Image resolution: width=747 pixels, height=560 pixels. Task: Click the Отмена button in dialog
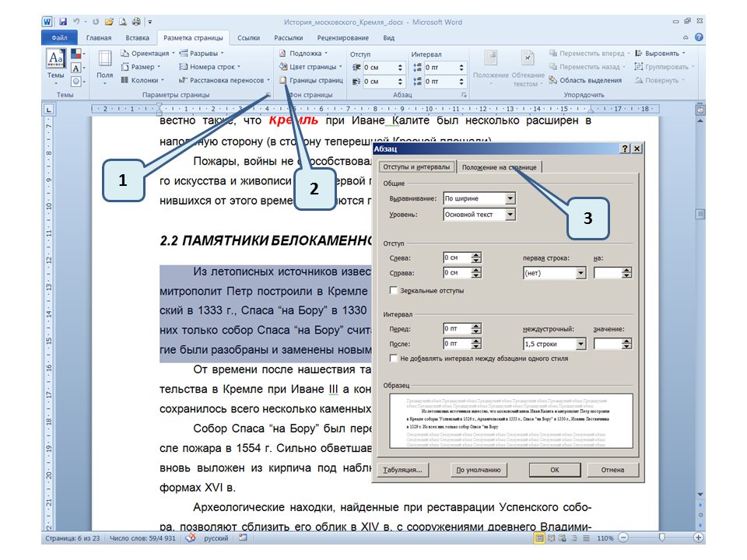click(x=612, y=470)
